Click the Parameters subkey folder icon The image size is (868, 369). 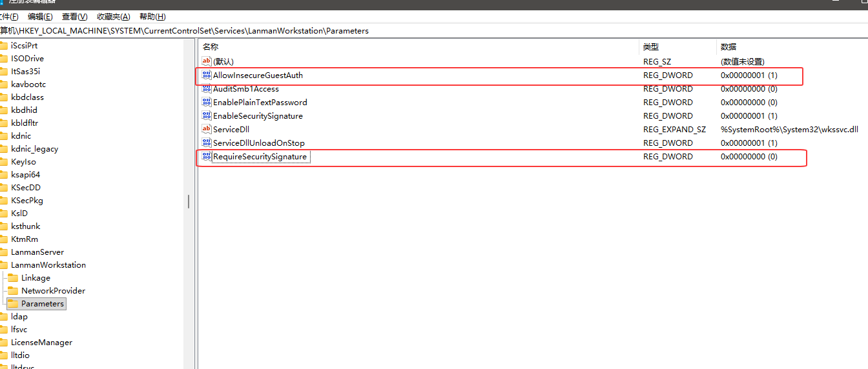[13, 303]
